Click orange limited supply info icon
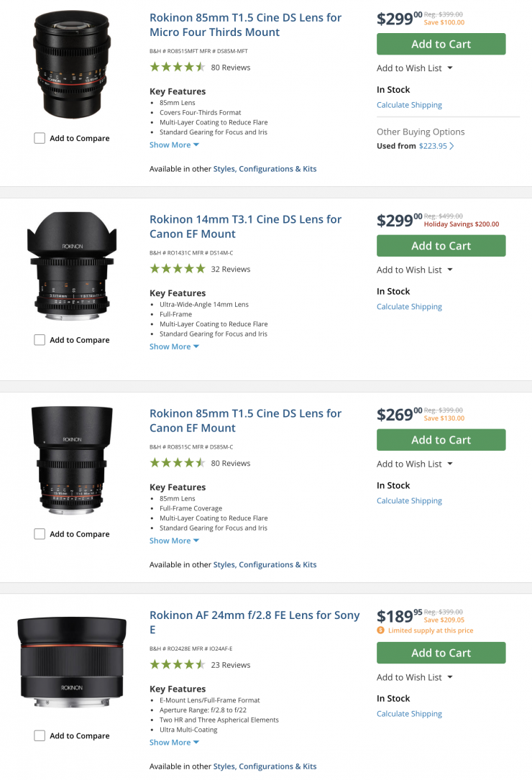The height and width of the screenshot is (780, 532). tap(380, 630)
